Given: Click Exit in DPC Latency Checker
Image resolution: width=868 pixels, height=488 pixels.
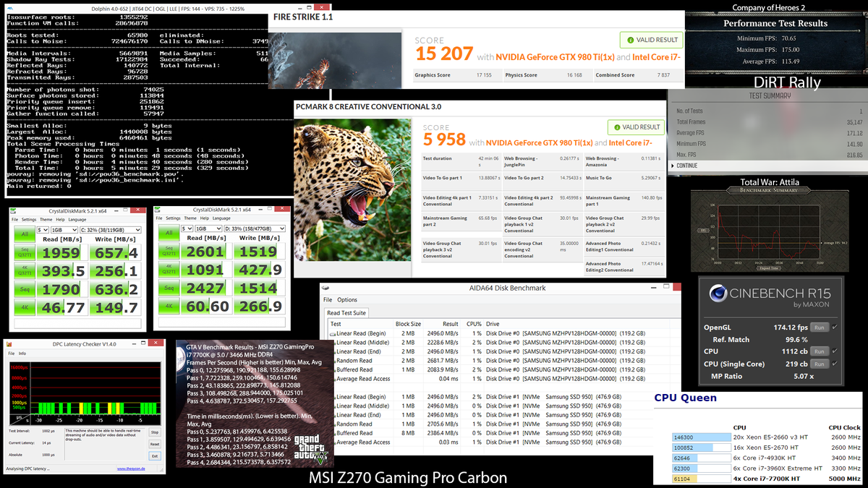Looking at the screenshot, I should tap(154, 456).
